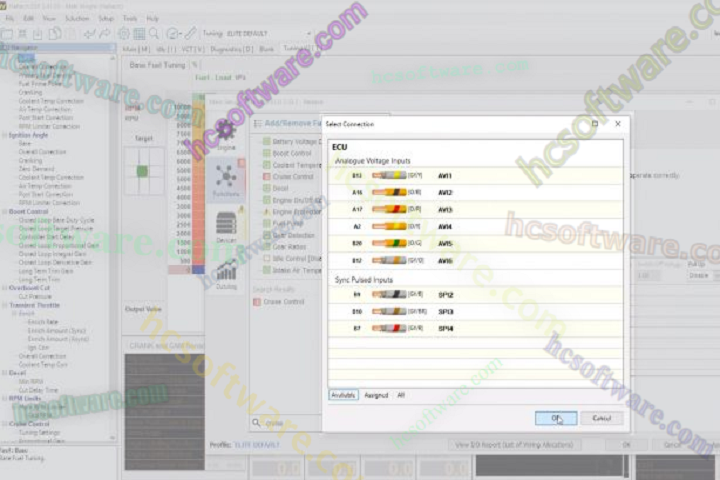Collapse the Cruise Control tree node in navigator

coord(5,424)
